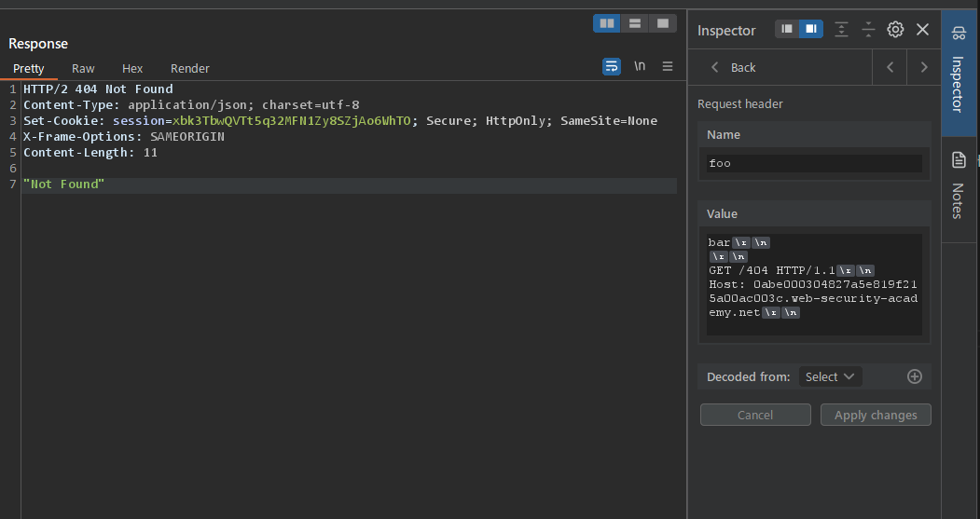
Task: Click the Content-Type header line
Action: [x=191, y=105]
